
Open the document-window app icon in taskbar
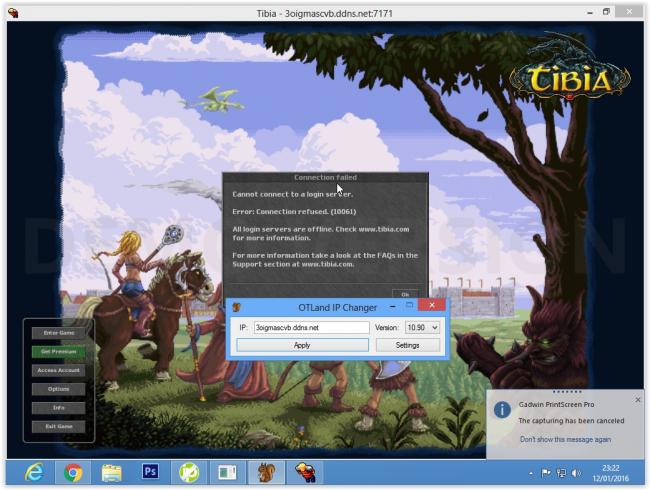pos(227,473)
